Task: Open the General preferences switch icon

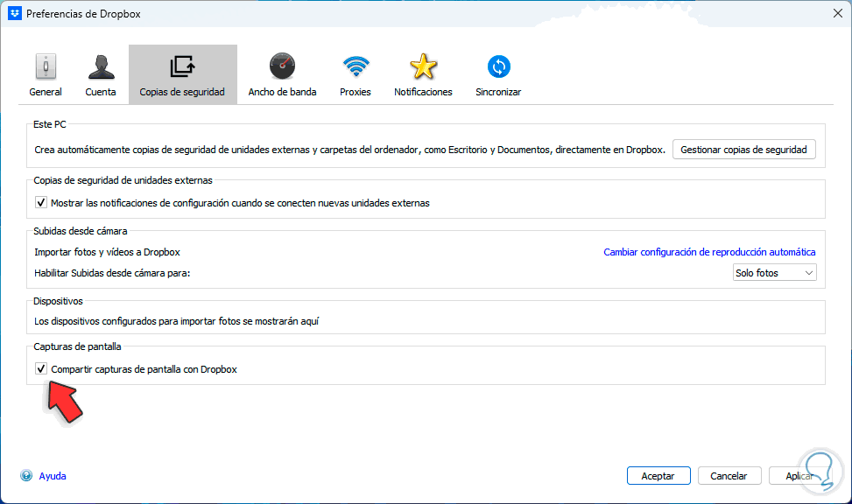Action: (46, 66)
